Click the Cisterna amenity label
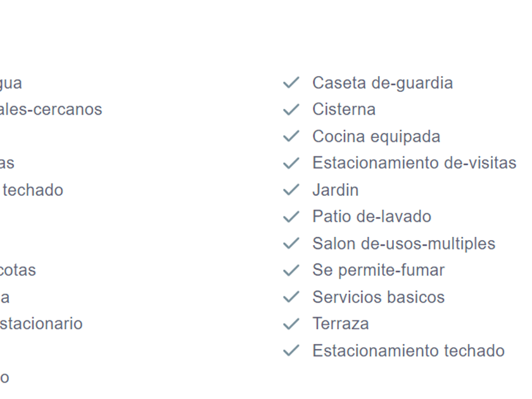Viewport: 532px width, 399px height. (344, 110)
